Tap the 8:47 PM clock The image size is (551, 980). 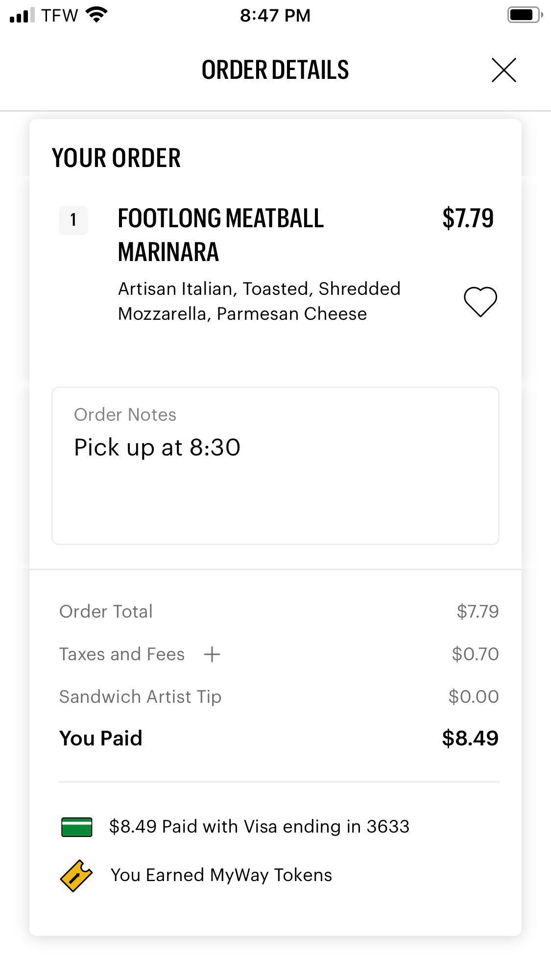tap(275, 15)
